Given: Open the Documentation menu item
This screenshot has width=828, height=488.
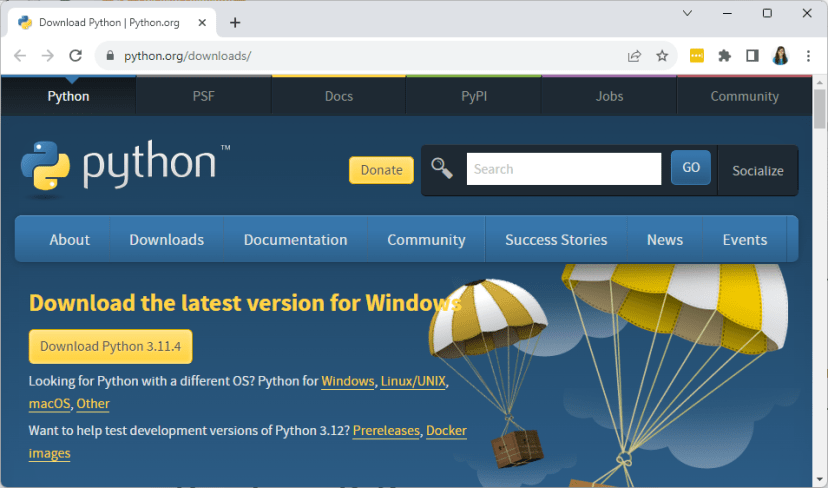Looking at the screenshot, I should click(x=295, y=240).
